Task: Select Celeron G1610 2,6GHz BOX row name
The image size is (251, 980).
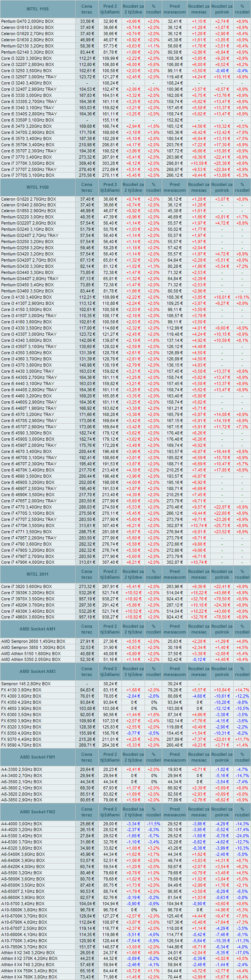Action: pyautogui.click(x=27, y=27)
